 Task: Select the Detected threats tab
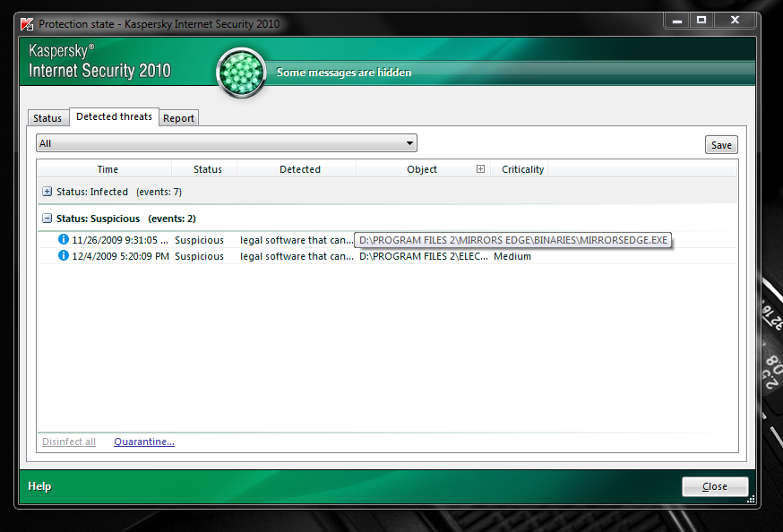114,116
